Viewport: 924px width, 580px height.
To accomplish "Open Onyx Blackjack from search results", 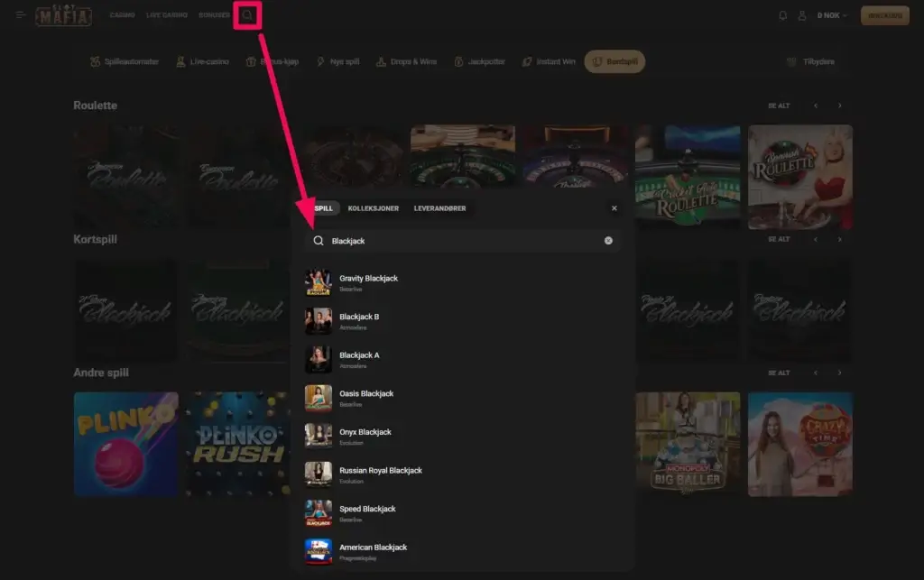I will (463, 437).
